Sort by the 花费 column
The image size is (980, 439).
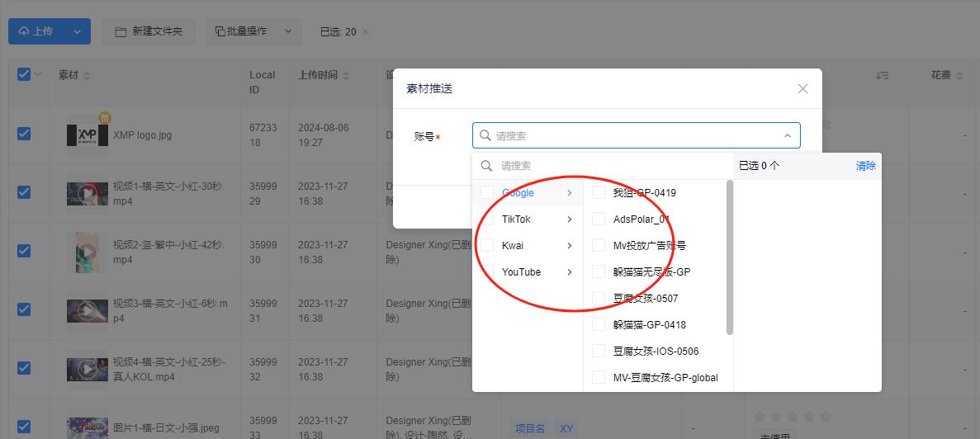960,76
